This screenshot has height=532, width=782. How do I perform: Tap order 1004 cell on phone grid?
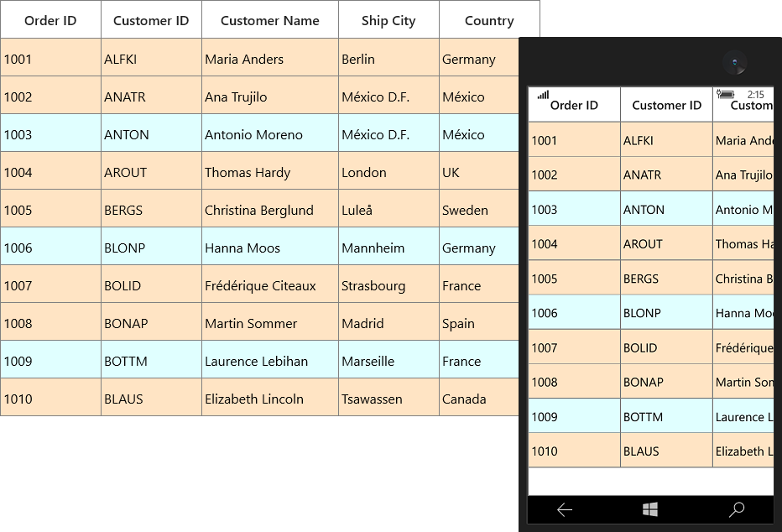pos(574,244)
